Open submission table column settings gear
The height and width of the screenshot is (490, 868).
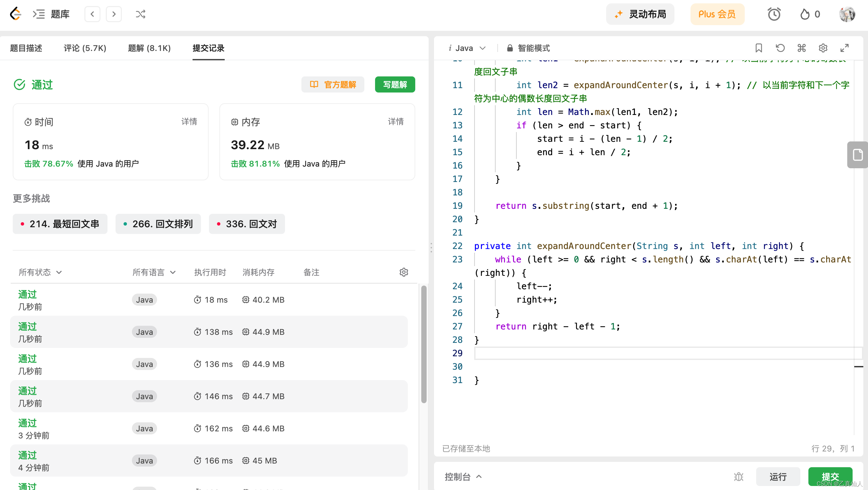pyautogui.click(x=404, y=272)
